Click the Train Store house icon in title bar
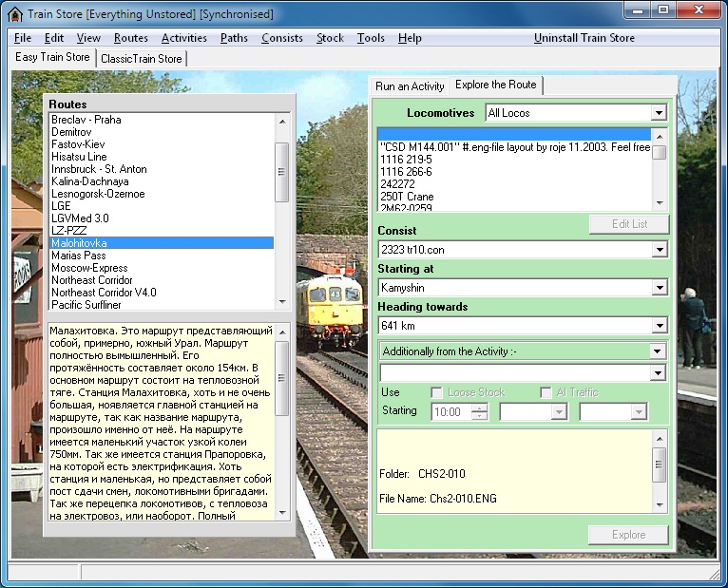This screenshot has height=588, width=728. point(15,14)
